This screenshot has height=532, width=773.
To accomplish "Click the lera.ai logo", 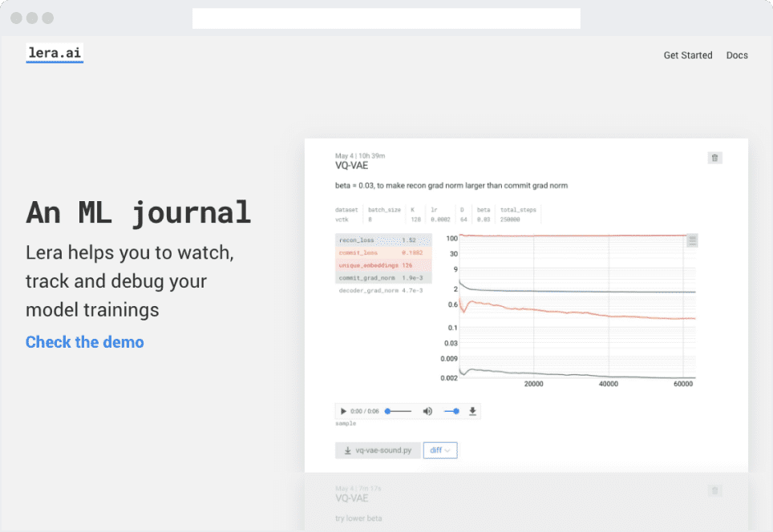I will point(55,54).
